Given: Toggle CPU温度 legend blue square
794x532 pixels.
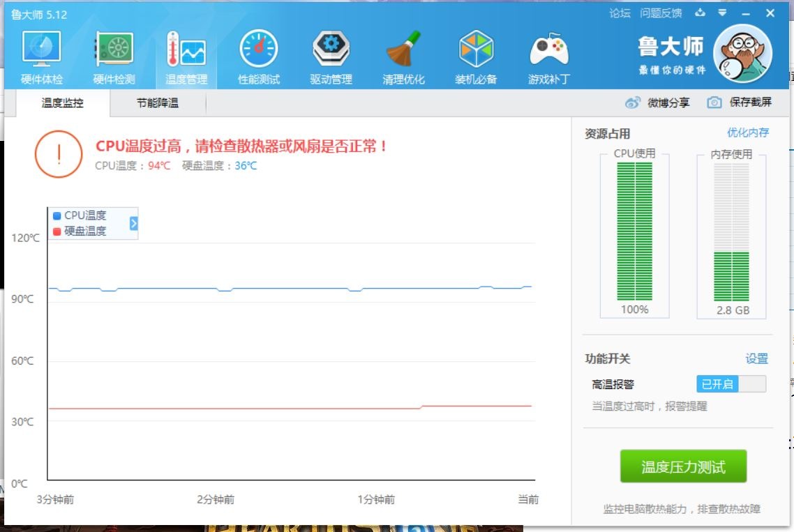Looking at the screenshot, I should 57,215.
